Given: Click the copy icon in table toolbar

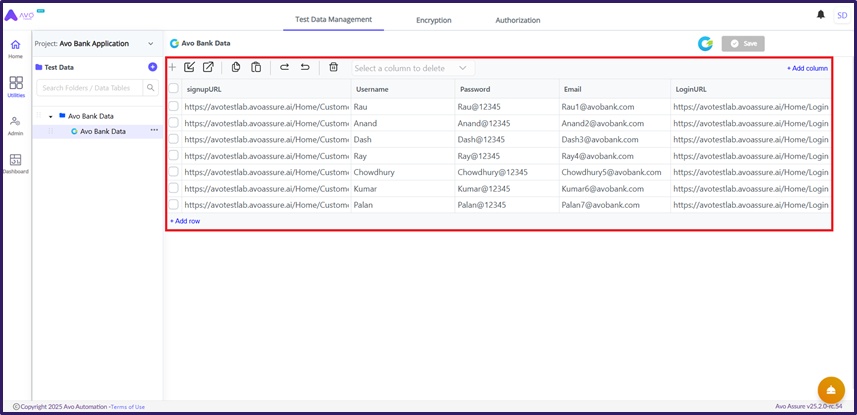Looking at the screenshot, I should click(236, 68).
